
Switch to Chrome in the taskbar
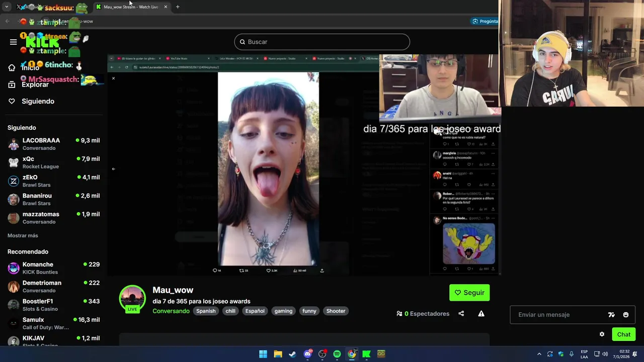pyautogui.click(x=352, y=354)
